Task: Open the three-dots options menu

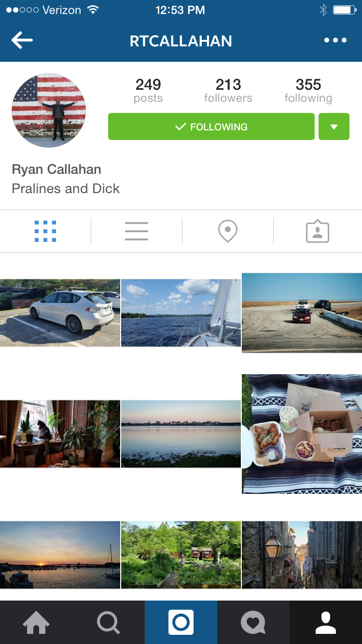Action: (335, 41)
